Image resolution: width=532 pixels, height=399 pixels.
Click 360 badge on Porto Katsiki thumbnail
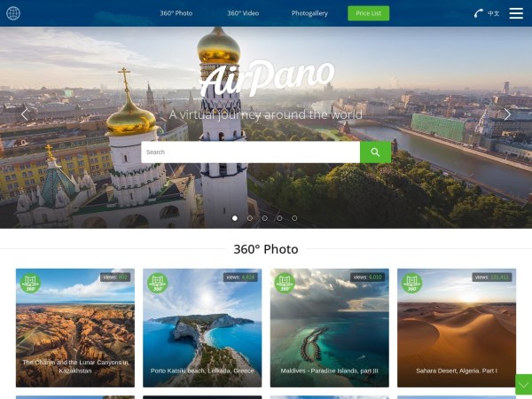[158, 283]
